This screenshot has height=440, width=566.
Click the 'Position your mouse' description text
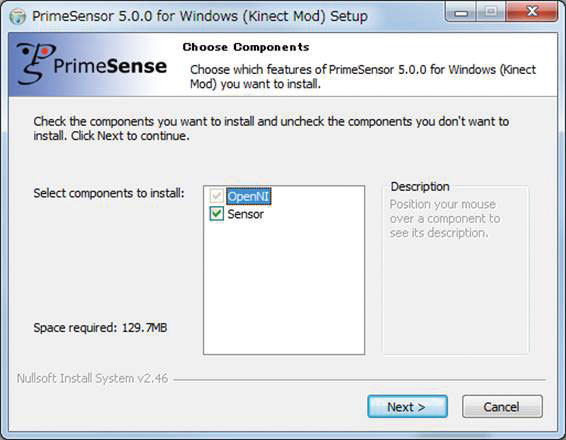point(445,219)
